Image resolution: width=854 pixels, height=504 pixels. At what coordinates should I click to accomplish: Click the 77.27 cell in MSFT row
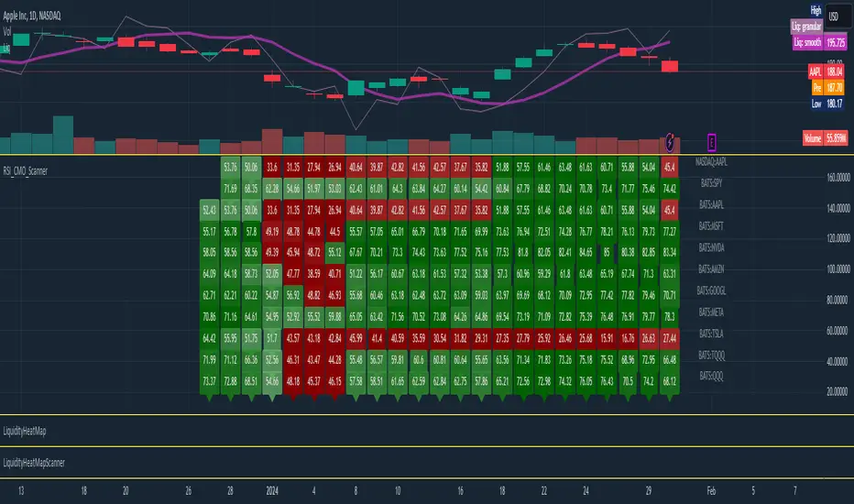[x=670, y=232]
